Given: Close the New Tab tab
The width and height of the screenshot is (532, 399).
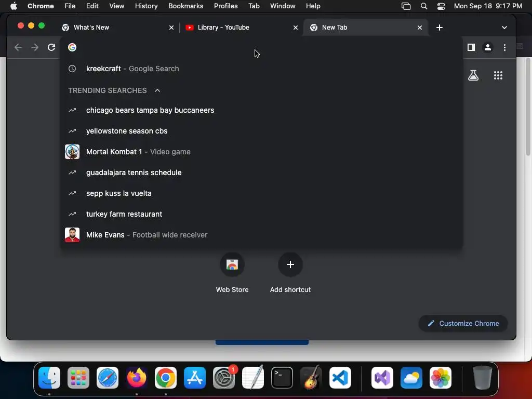Looking at the screenshot, I should pos(420,28).
